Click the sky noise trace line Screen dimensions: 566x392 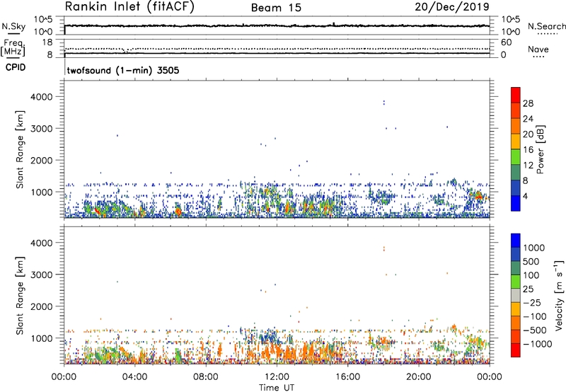pyautogui.click(x=277, y=26)
